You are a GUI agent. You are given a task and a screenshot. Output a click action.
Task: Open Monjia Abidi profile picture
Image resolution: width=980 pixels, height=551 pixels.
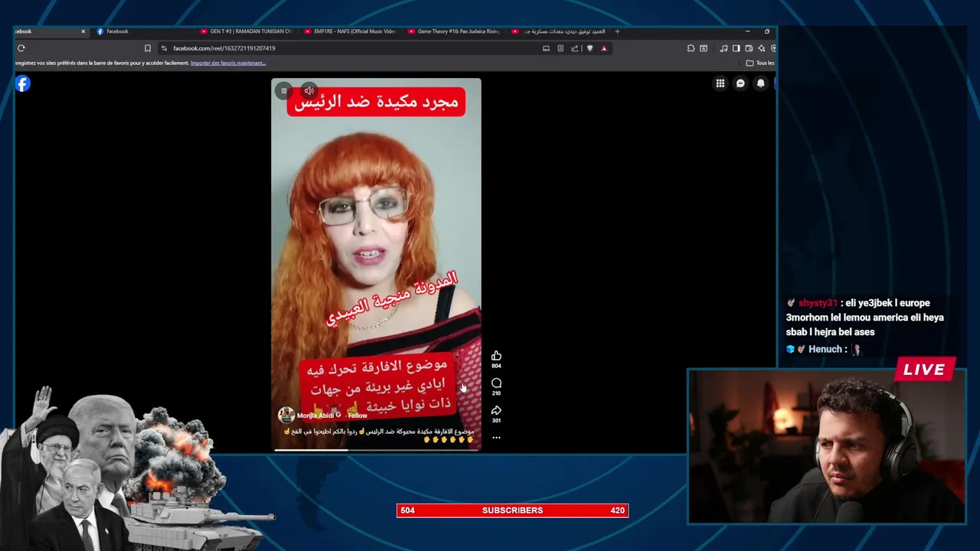click(286, 415)
